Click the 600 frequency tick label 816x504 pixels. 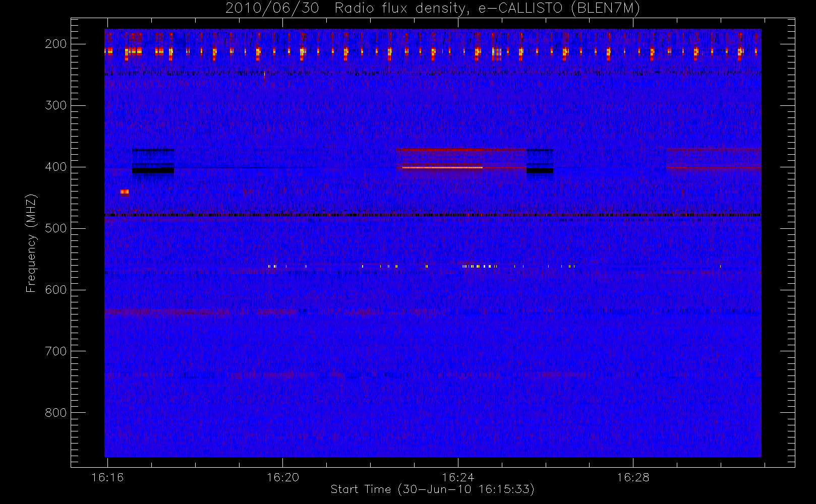56,290
